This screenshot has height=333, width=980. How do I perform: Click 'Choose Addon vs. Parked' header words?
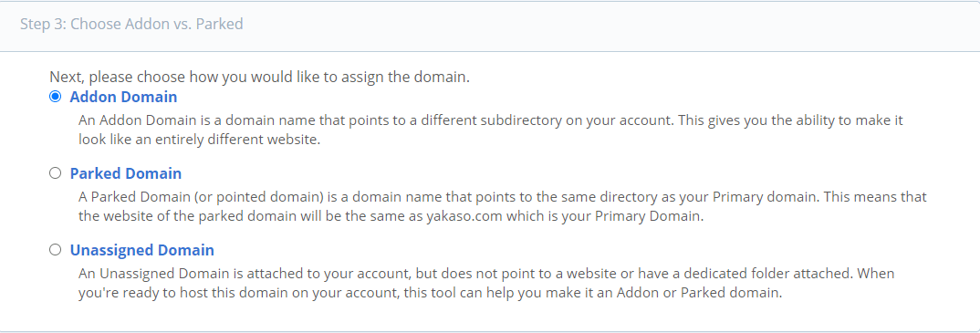(x=157, y=25)
